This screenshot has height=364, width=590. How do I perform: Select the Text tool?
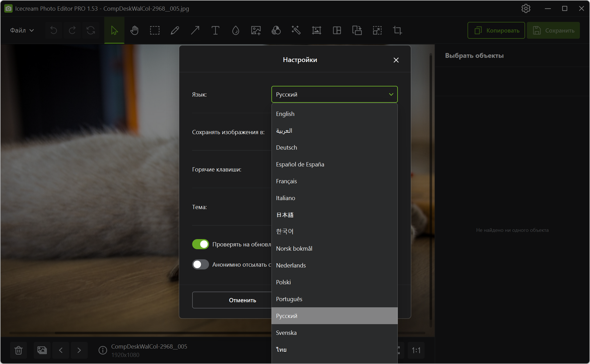(215, 30)
